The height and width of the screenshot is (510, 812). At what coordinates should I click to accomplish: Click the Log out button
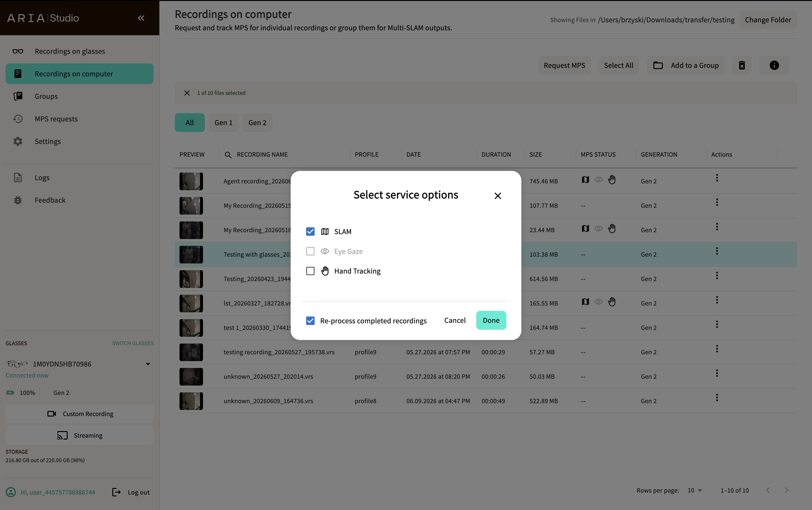tap(131, 492)
